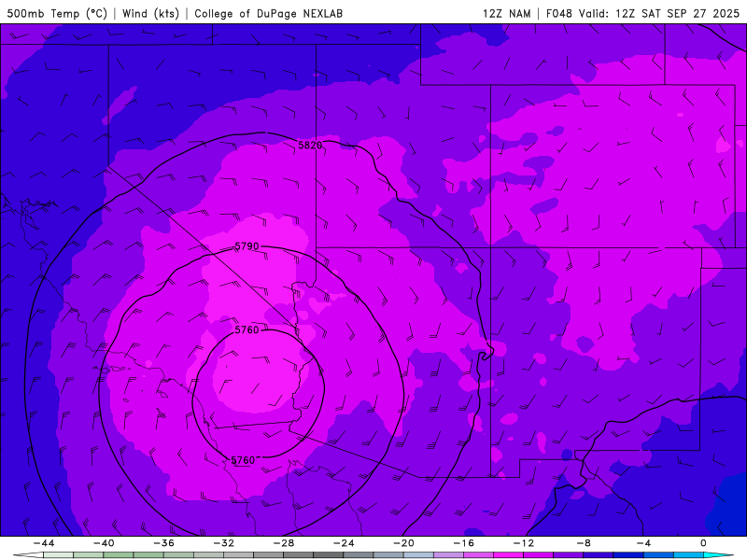The width and height of the screenshot is (747, 560).
Task: Click the -36 color bar label
Action: pyautogui.click(x=164, y=543)
